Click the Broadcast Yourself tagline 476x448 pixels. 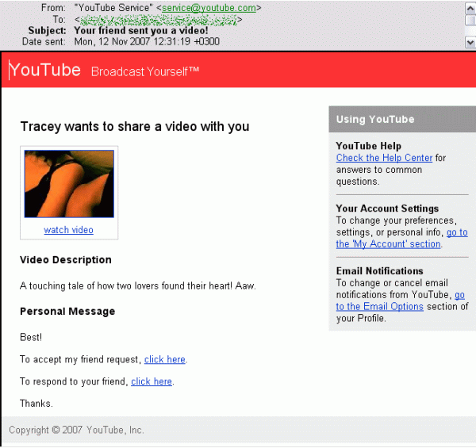click(145, 71)
